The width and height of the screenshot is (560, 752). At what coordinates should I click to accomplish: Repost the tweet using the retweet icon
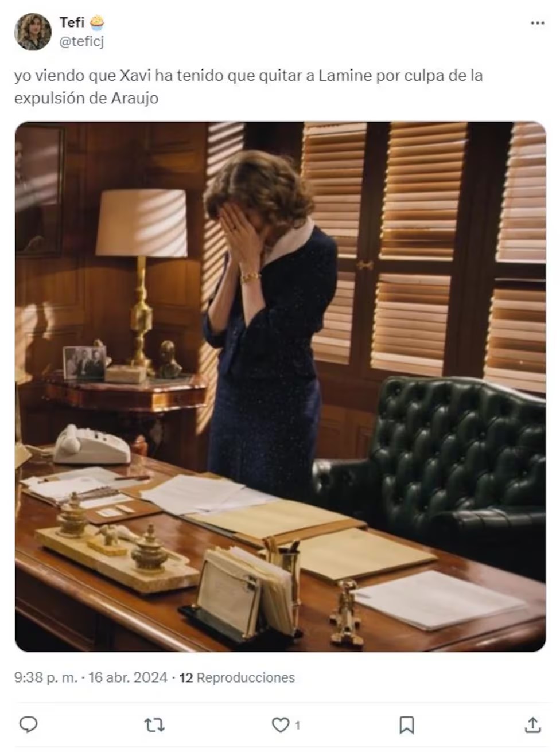click(154, 725)
